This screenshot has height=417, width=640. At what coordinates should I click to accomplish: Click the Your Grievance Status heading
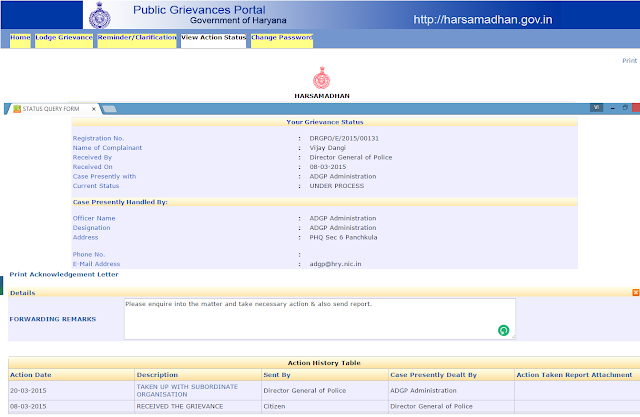(325, 122)
